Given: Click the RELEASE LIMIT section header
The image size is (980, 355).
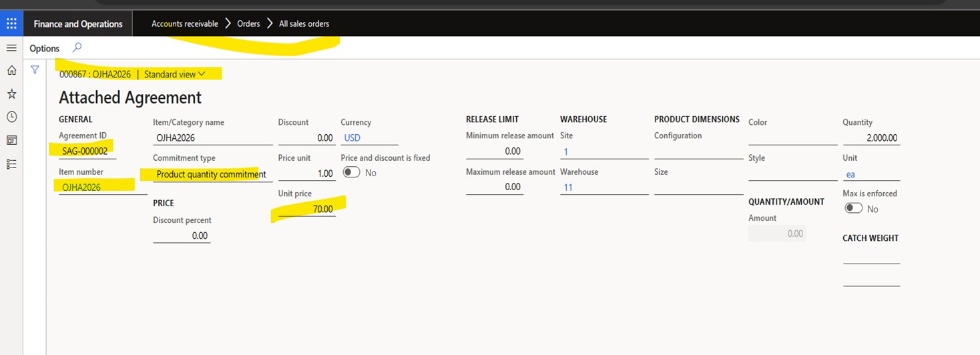Looking at the screenshot, I should pyautogui.click(x=493, y=119).
